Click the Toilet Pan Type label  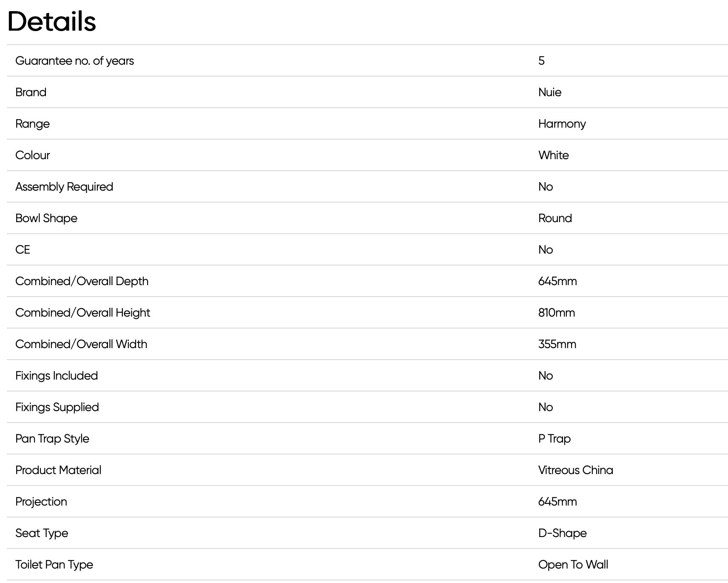point(54,565)
